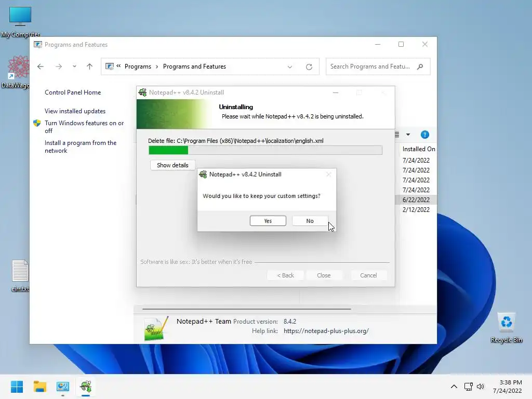Click Yes to keep custom settings
532x399 pixels.
tap(268, 220)
